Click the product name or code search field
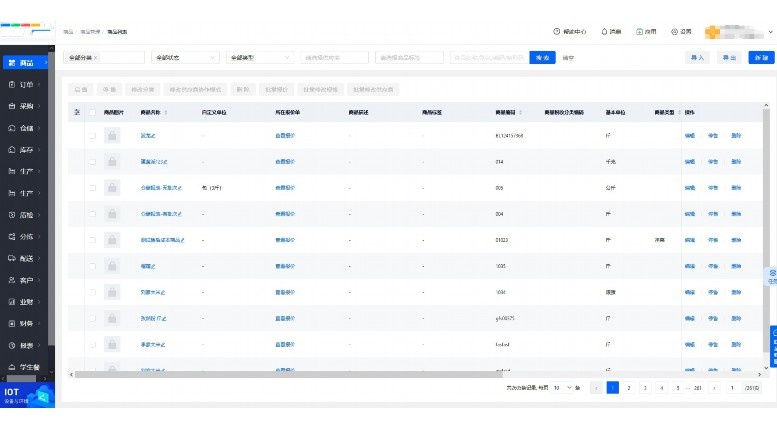The image size is (777, 428). point(490,57)
